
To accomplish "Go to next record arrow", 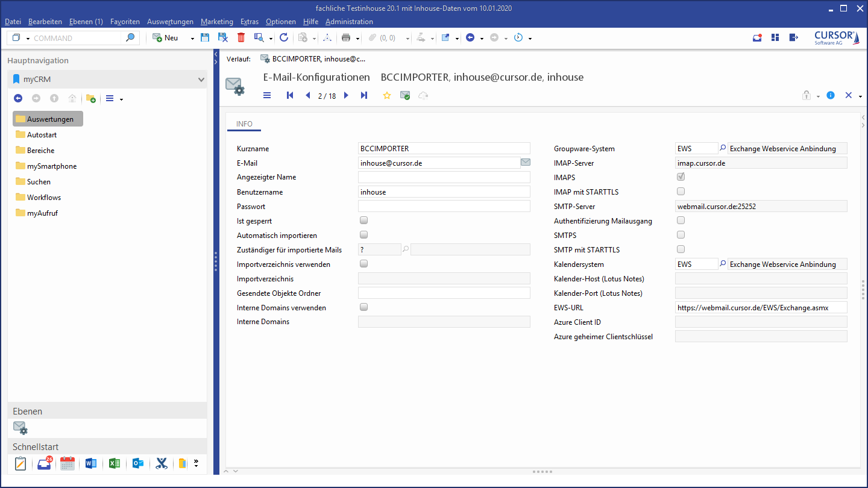I will click(x=346, y=96).
